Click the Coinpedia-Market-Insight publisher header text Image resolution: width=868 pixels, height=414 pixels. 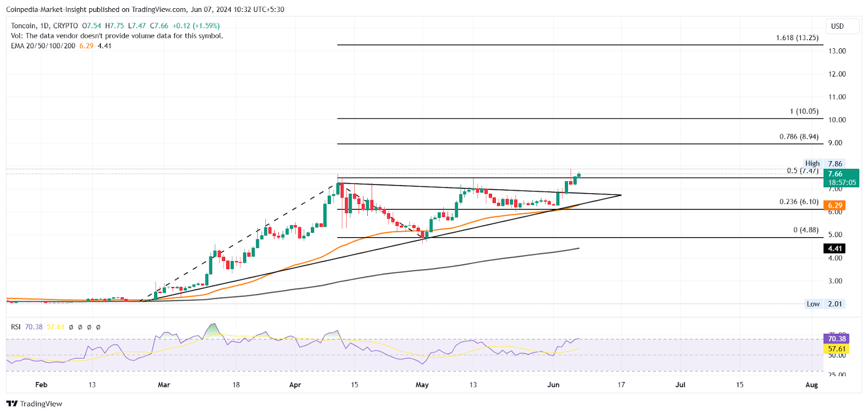pyautogui.click(x=145, y=9)
